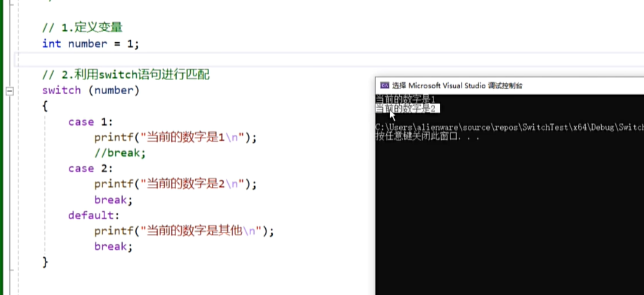Image resolution: width=644 pixels, height=295 pixels.
Task: Click the closing brace of the switch block
Action: coord(45,262)
